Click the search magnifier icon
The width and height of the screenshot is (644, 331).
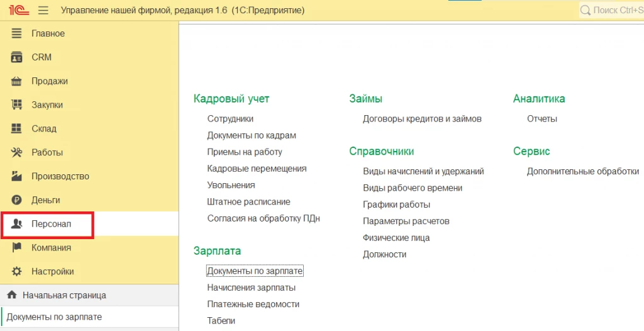[x=586, y=10]
